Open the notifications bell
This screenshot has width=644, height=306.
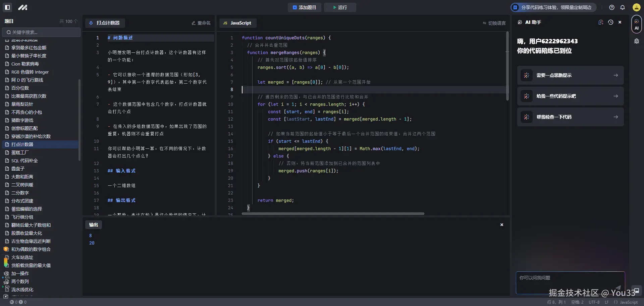(623, 7)
